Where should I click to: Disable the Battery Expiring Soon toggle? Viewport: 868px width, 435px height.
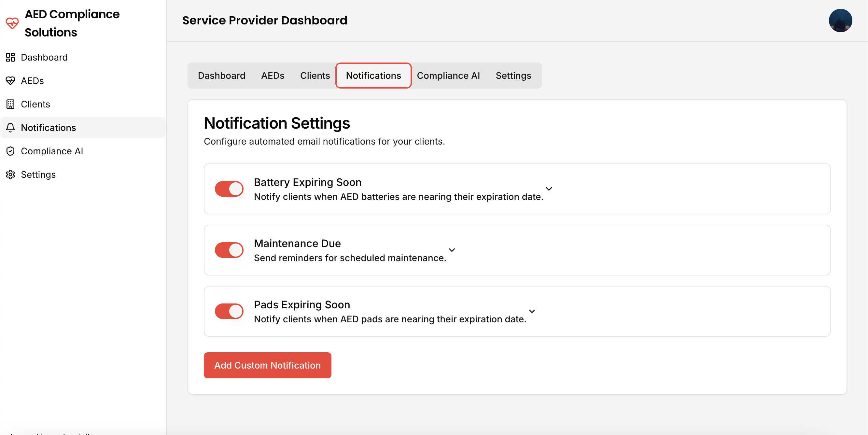point(229,189)
